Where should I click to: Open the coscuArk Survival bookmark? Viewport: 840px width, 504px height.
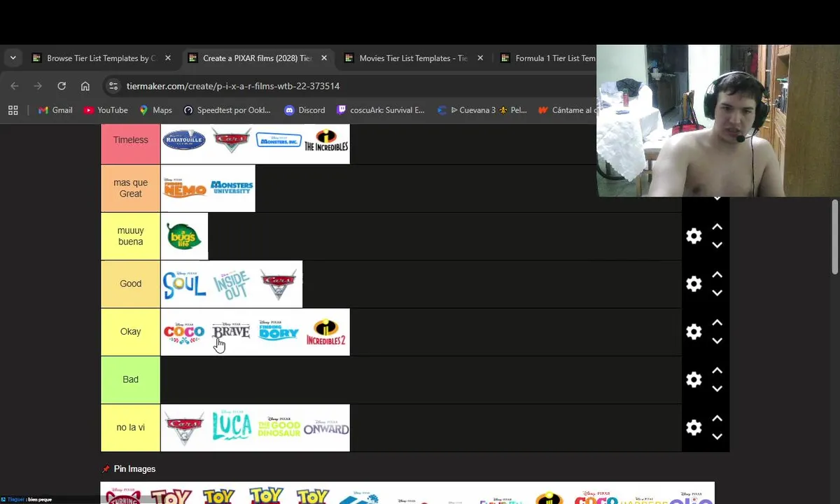pyautogui.click(x=381, y=110)
